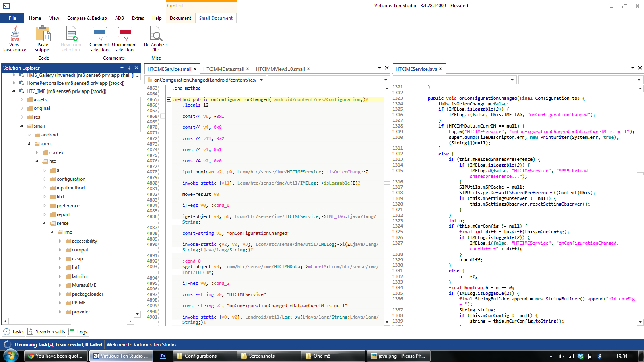The width and height of the screenshot is (644, 362).
Task: Select the MurasuIME folder
Action: (x=84, y=285)
